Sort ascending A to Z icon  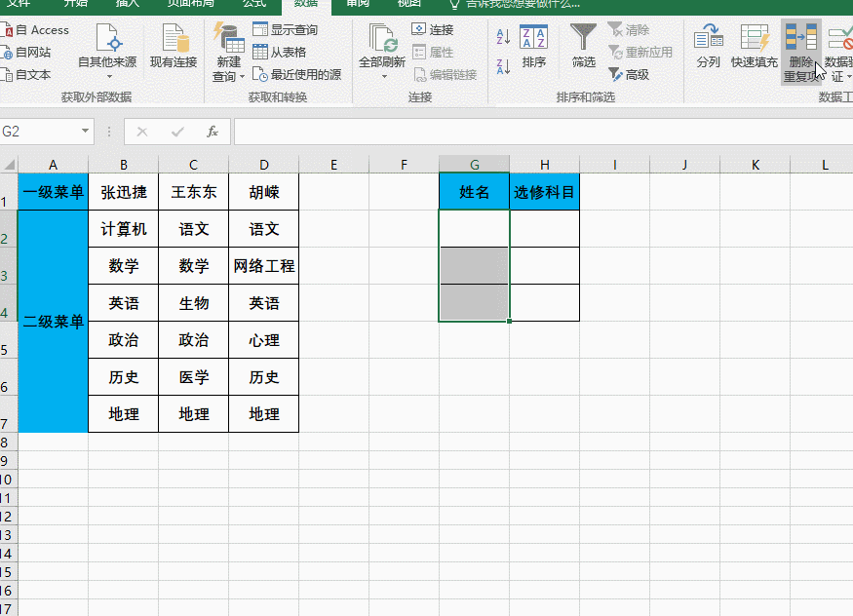(x=503, y=36)
